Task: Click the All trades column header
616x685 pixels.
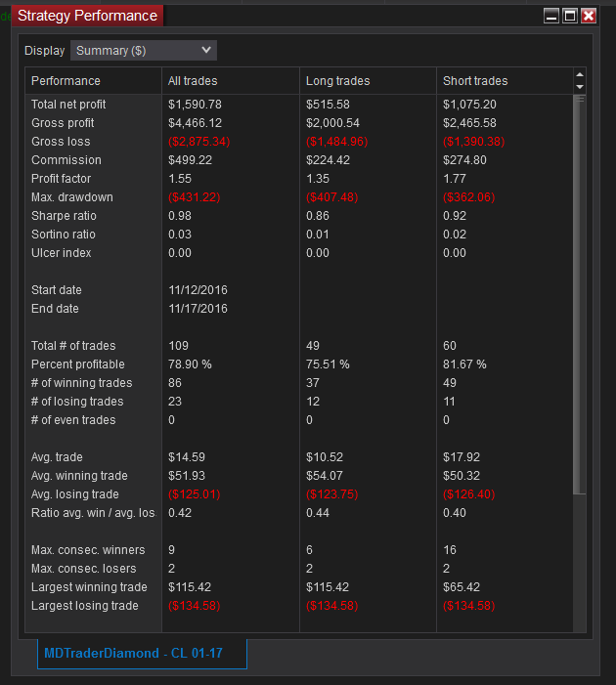Action: click(193, 81)
